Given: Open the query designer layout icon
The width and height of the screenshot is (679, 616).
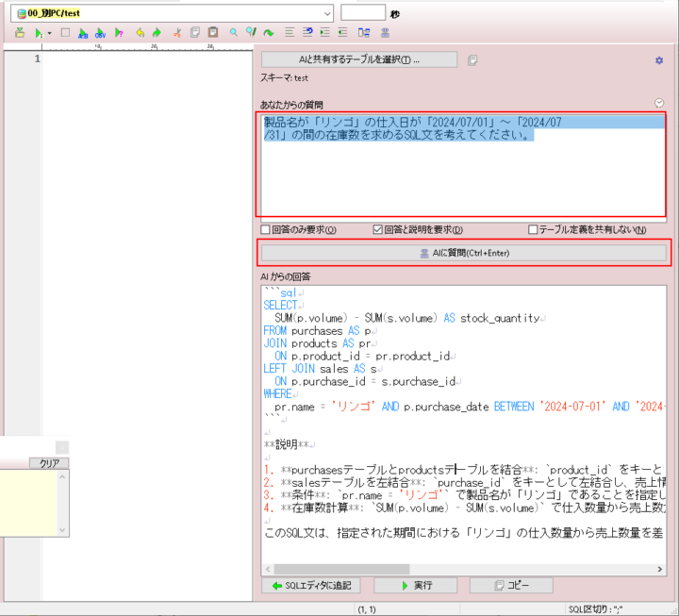Looking at the screenshot, I should [364, 32].
